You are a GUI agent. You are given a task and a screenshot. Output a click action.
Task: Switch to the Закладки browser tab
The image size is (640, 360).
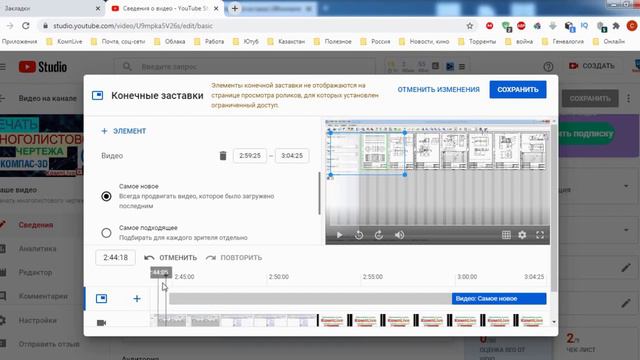click(51, 8)
